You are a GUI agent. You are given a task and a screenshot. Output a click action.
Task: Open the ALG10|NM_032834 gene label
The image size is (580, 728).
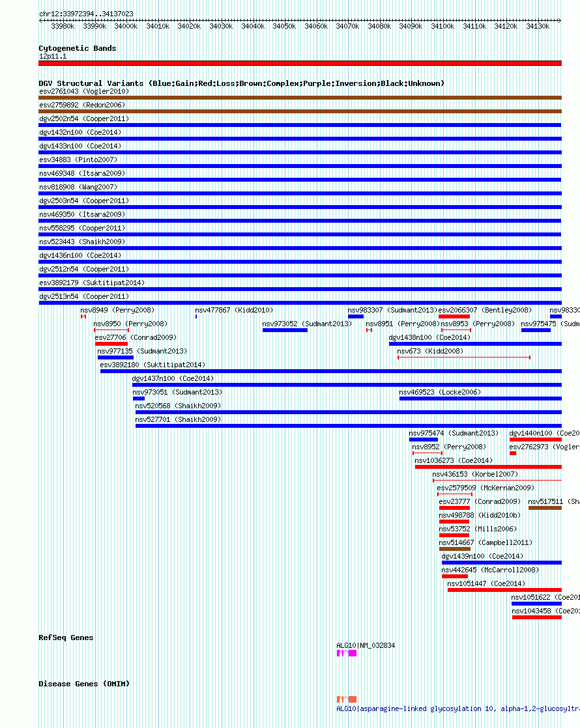(x=366, y=646)
